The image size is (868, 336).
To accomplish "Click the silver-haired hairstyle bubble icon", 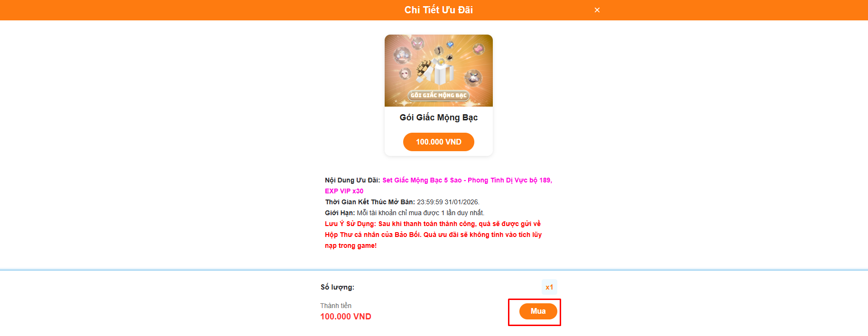I will tap(402, 55).
